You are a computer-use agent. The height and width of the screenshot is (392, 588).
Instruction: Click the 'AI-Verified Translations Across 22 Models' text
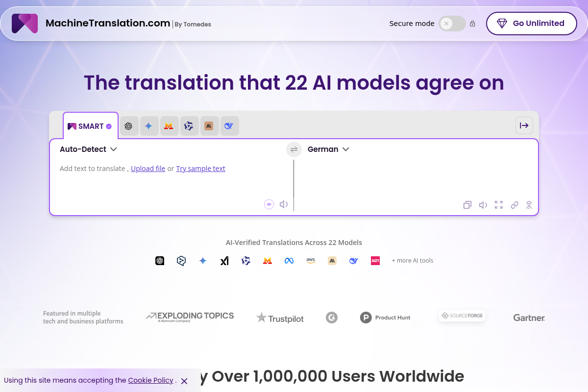click(x=294, y=243)
